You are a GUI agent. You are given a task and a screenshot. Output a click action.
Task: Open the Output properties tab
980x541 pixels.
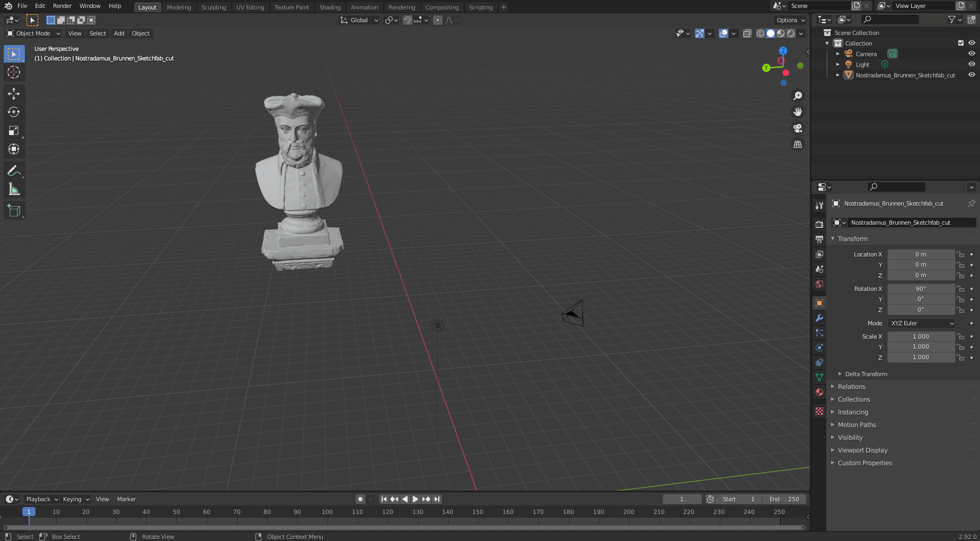click(x=819, y=240)
